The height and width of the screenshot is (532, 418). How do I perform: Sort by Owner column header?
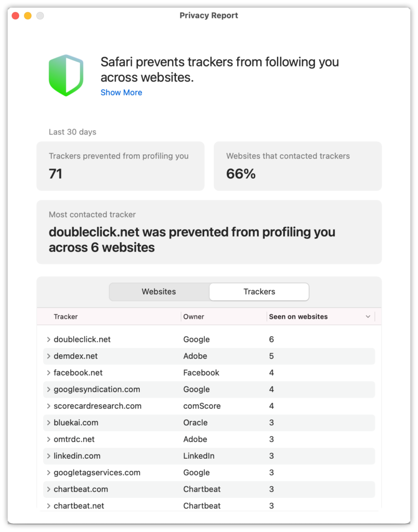point(224,316)
